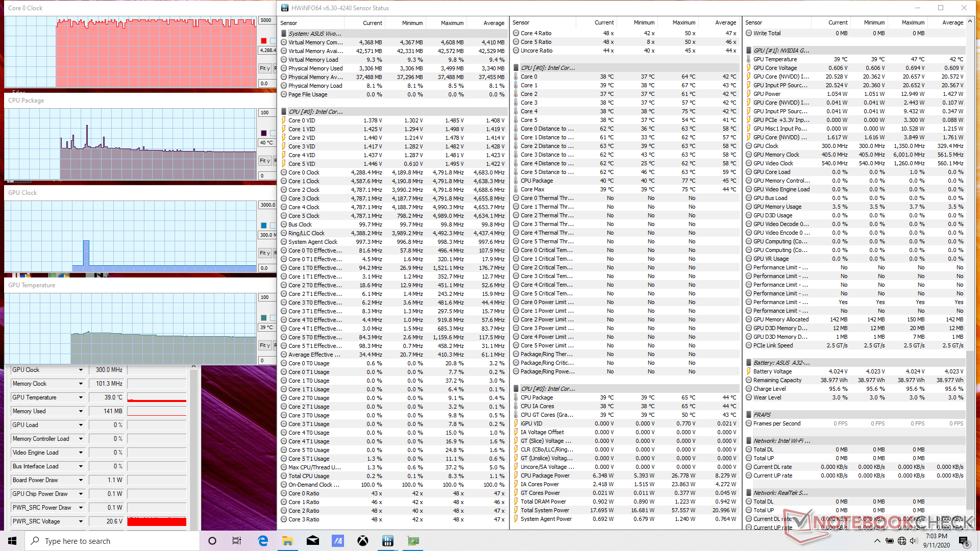
Task: Select the Charge Level row in Battery group
Action: click(x=855, y=389)
